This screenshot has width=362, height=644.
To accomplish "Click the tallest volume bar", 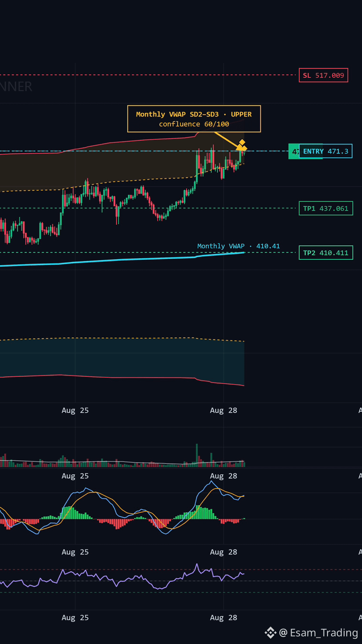I will tap(197, 455).
